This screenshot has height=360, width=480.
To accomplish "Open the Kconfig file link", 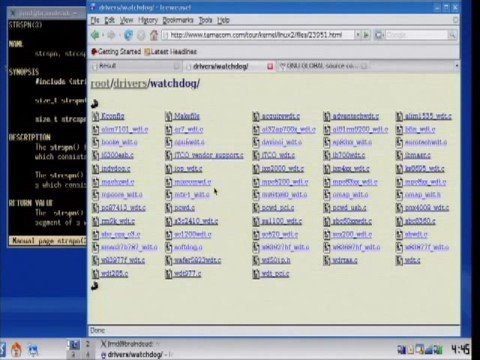I will 113,116.
